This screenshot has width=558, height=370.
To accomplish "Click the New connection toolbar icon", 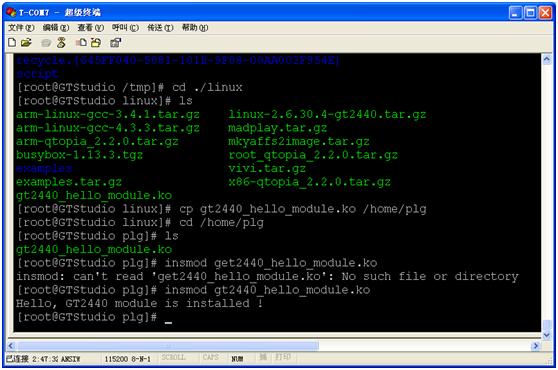I will pyautogui.click(x=12, y=43).
